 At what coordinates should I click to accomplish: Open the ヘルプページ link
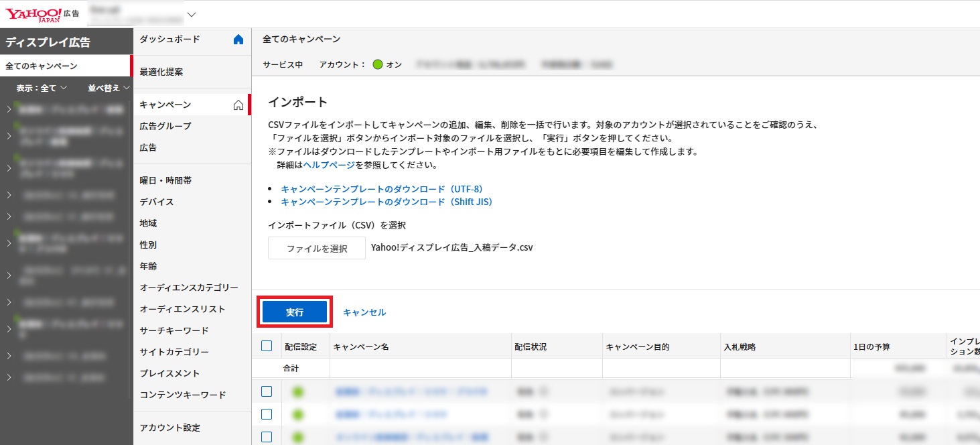tap(329, 165)
